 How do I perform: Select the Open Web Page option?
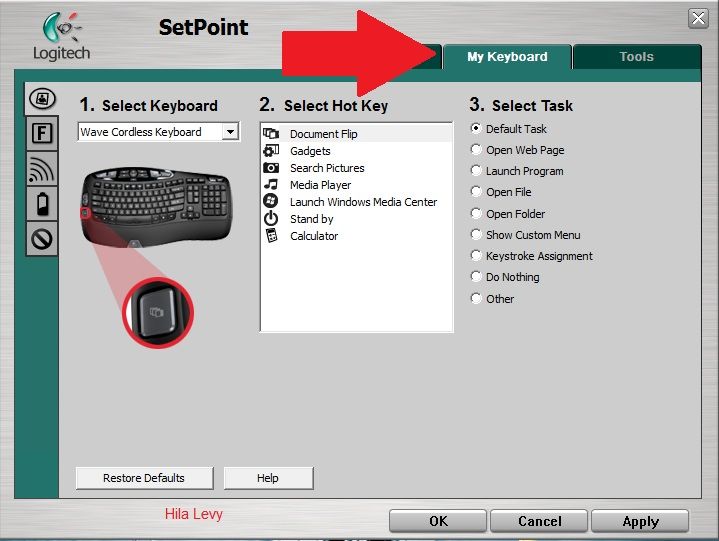pyautogui.click(x=476, y=149)
